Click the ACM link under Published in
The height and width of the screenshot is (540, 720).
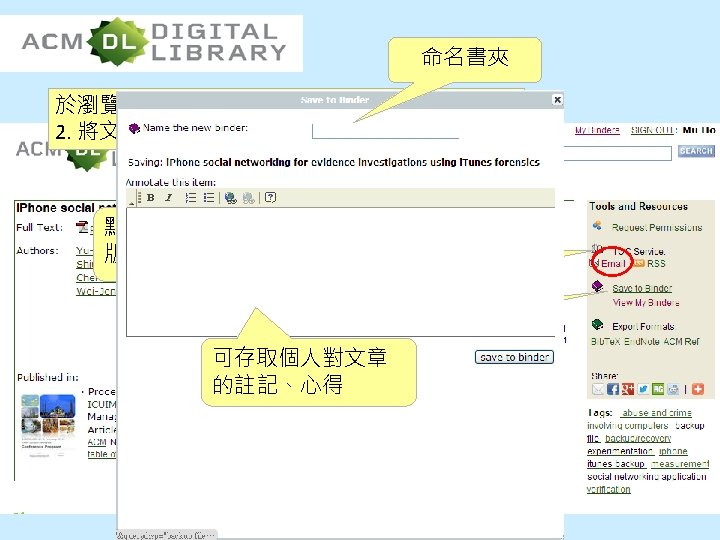coord(97,442)
